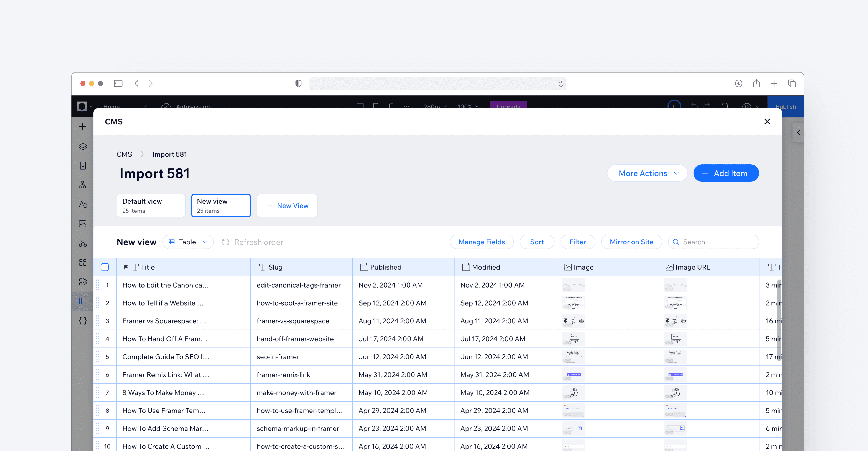
Task: Close the CMS panel with X
Action: 767,121
